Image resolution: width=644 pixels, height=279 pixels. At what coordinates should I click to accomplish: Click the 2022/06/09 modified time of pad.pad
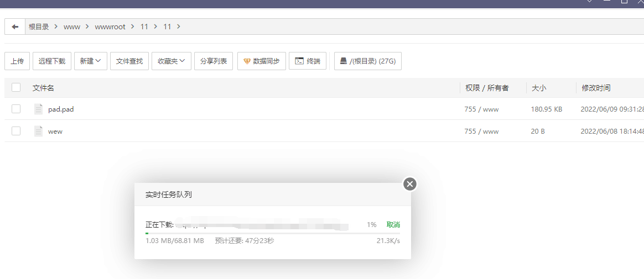tap(612, 109)
